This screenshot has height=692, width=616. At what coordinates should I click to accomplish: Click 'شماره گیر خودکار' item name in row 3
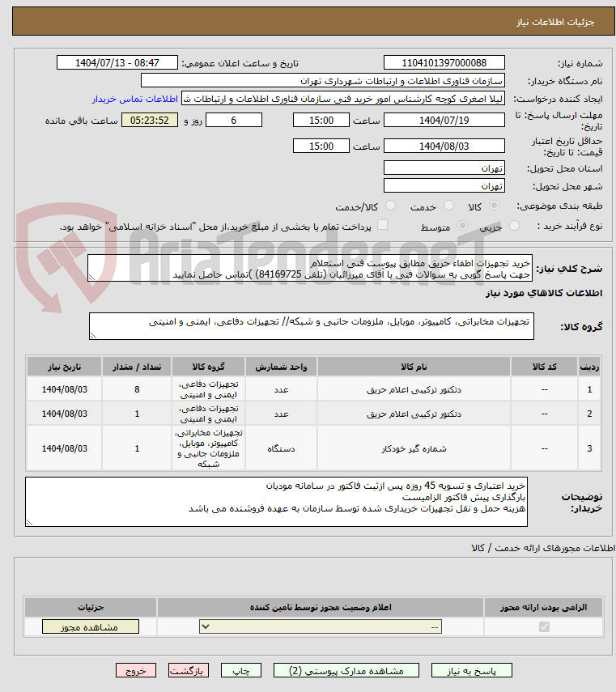click(414, 449)
